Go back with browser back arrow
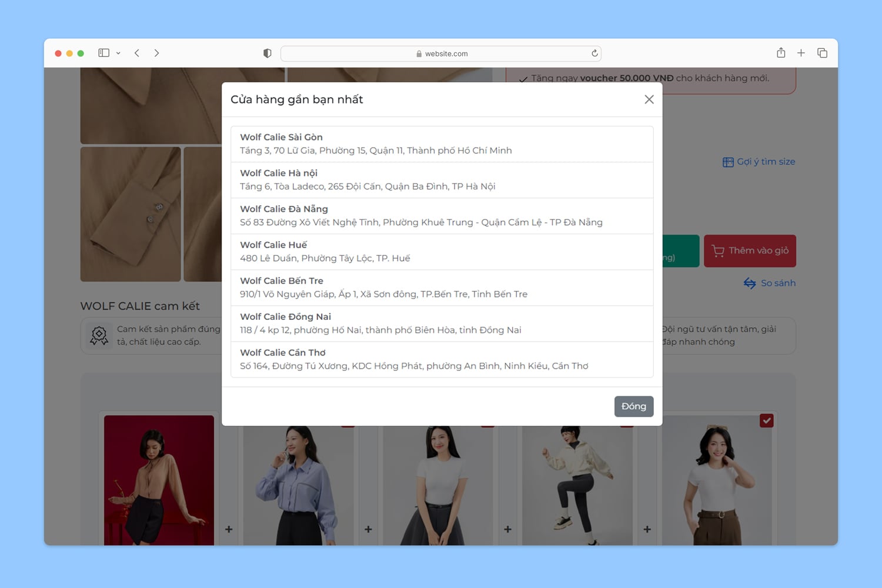 point(137,53)
